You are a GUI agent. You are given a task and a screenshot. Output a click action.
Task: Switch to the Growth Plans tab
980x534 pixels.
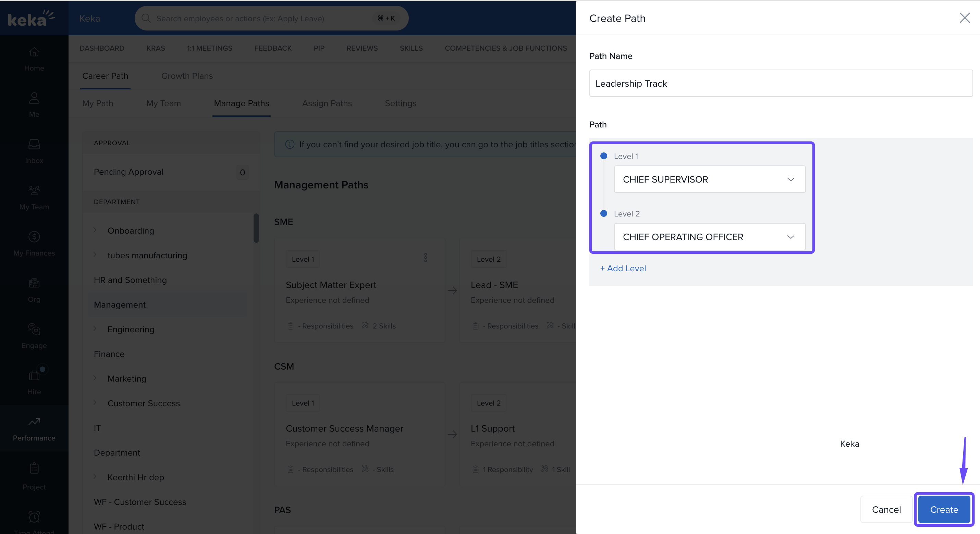tap(187, 76)
